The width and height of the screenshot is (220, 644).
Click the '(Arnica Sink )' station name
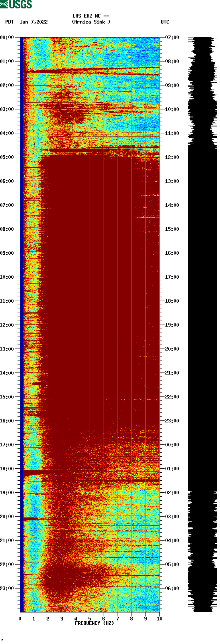click(91, 22)
